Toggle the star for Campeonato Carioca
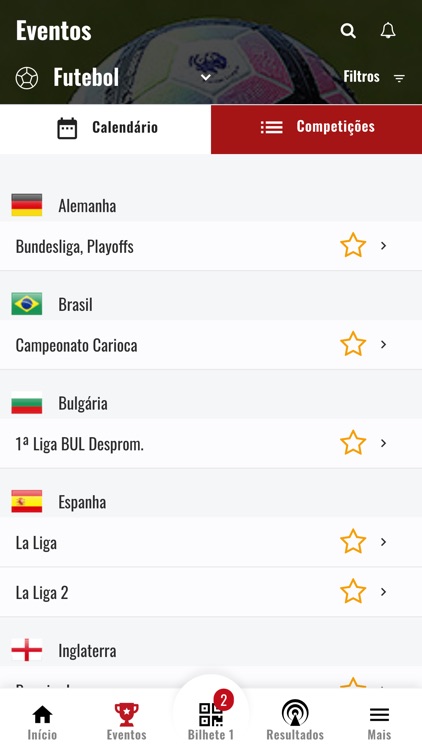 (x=353, y=344)
